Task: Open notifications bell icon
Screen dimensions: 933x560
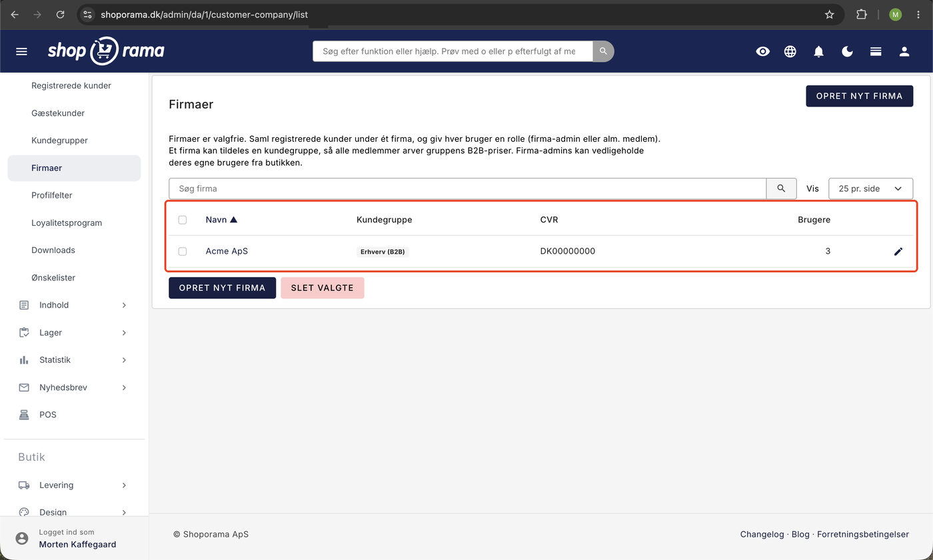Action: click(x=819, y=51)
